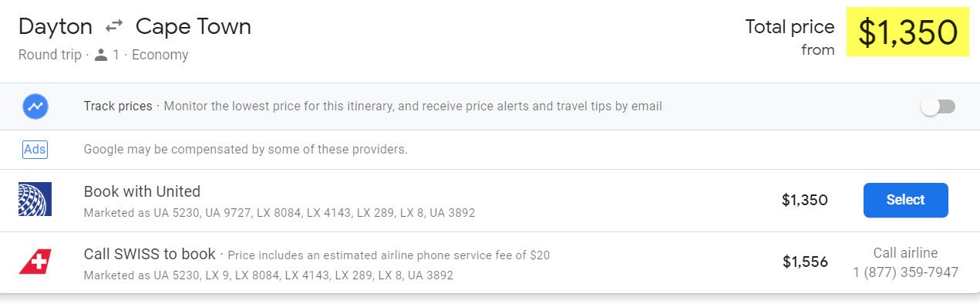Click the Ads badge
The width and height of the screenshot is (980, 304).
pos(35,150)
